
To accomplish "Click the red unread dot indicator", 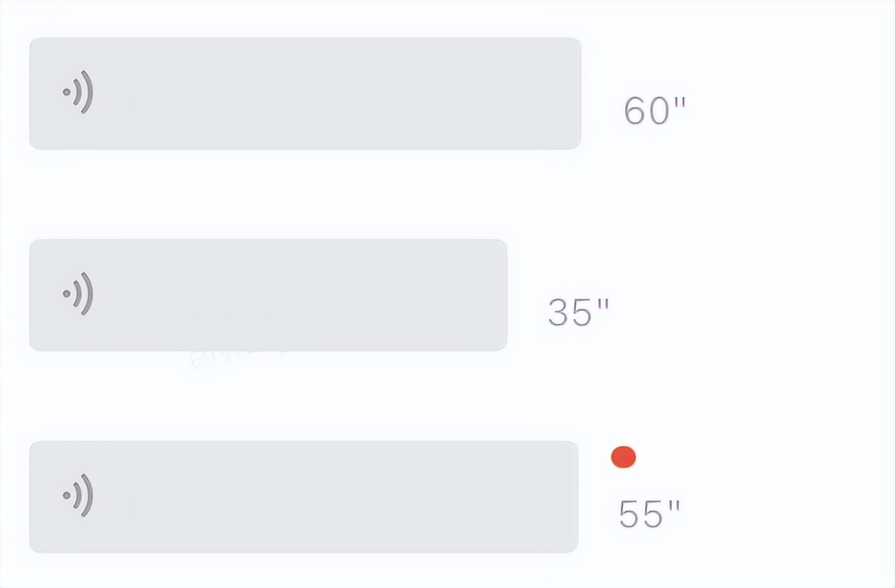I will (624, 457).
